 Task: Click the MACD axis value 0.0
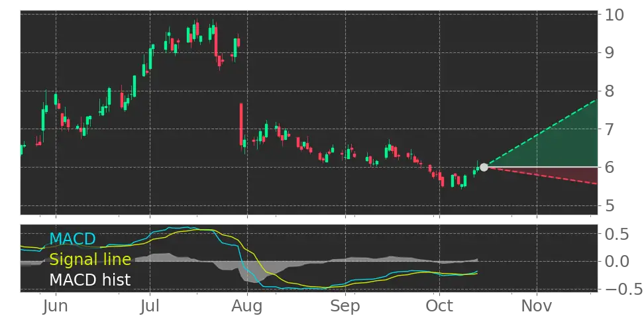616,261
